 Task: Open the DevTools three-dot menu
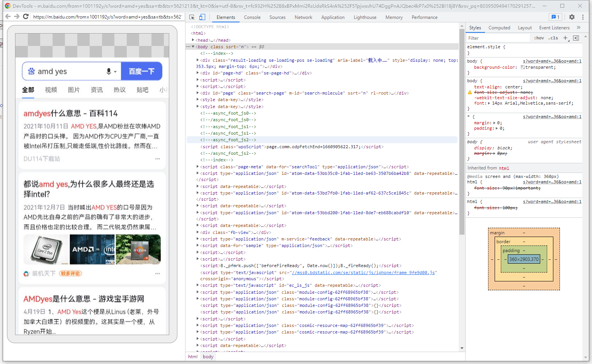pyautogui.click(x=583, y=17)
